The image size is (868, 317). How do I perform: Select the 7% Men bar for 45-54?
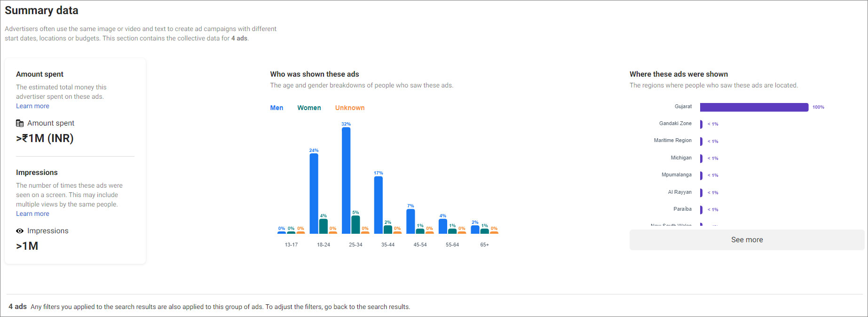point(410,221)
